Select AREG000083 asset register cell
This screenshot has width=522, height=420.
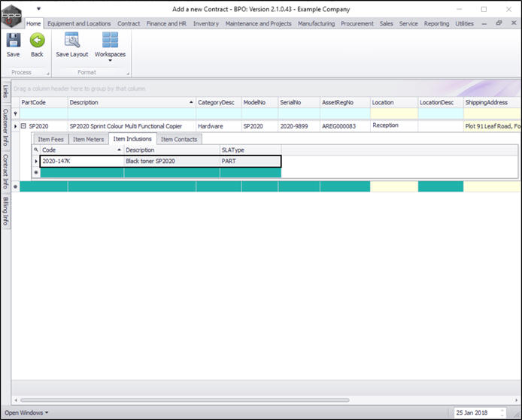(345, 126)
